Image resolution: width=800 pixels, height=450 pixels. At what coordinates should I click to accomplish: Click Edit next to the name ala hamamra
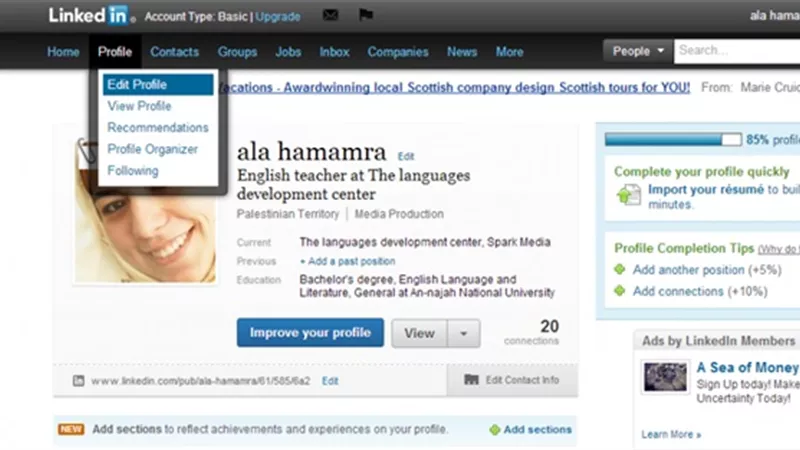coord(406,156)
